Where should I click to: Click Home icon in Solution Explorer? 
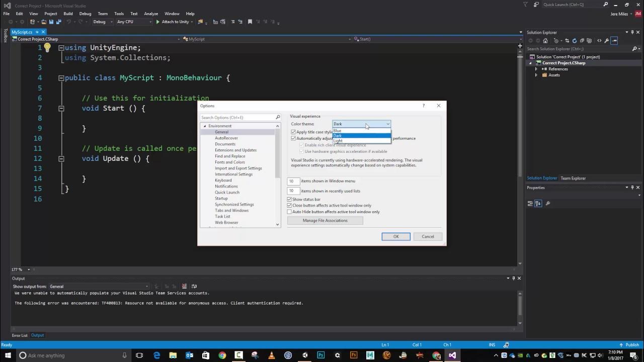click(545, 41)
